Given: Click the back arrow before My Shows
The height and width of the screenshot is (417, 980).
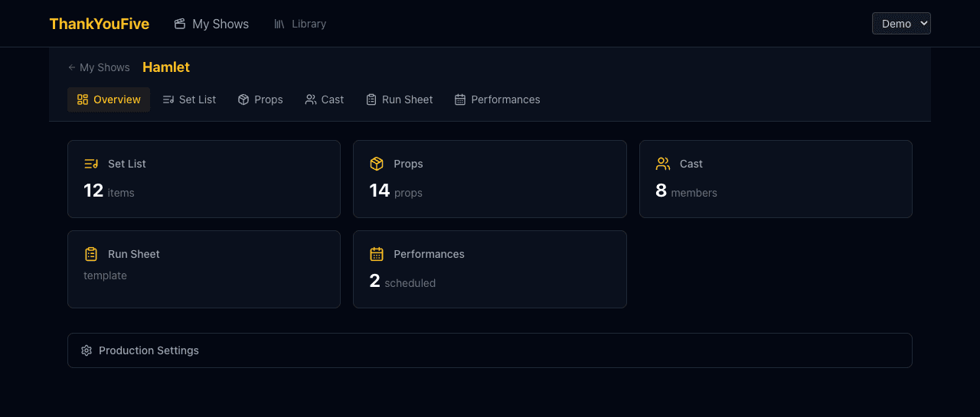Looking at the screenshot, I should (x=72, y=67).
